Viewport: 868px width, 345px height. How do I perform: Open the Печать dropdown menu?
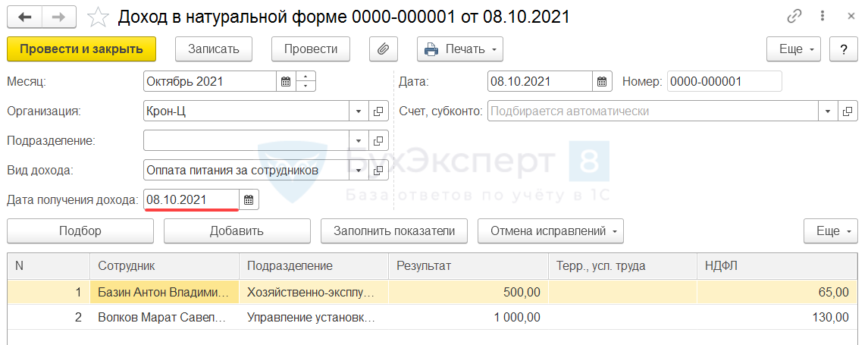(460, 49)
